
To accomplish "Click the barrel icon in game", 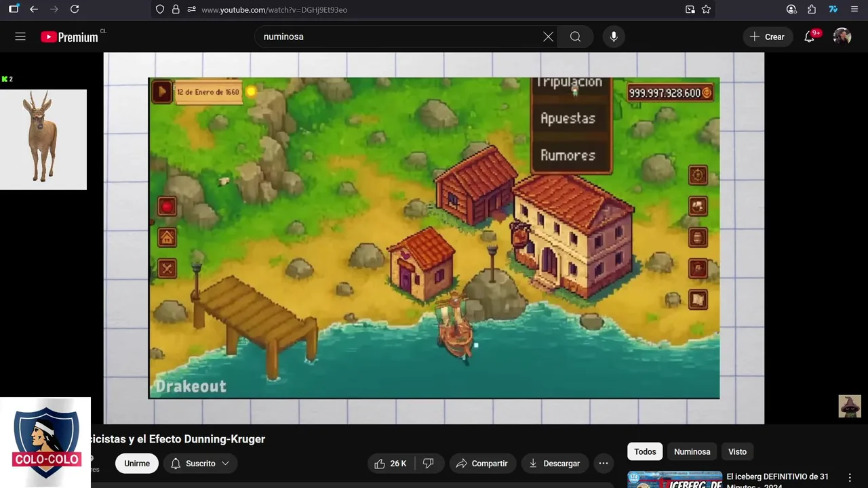I will click(x=698, y=237).
